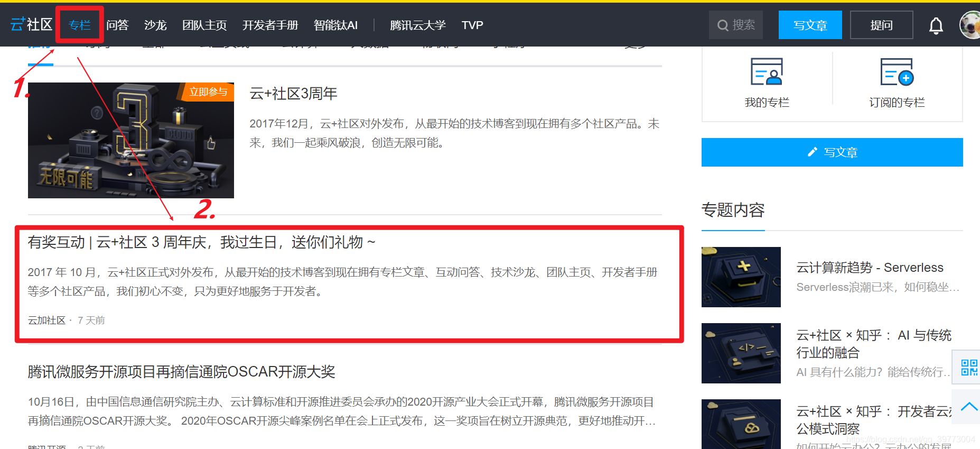Click the 搜索 search field
The height and width of the screenshot is (449, 980).
[736, 25]
